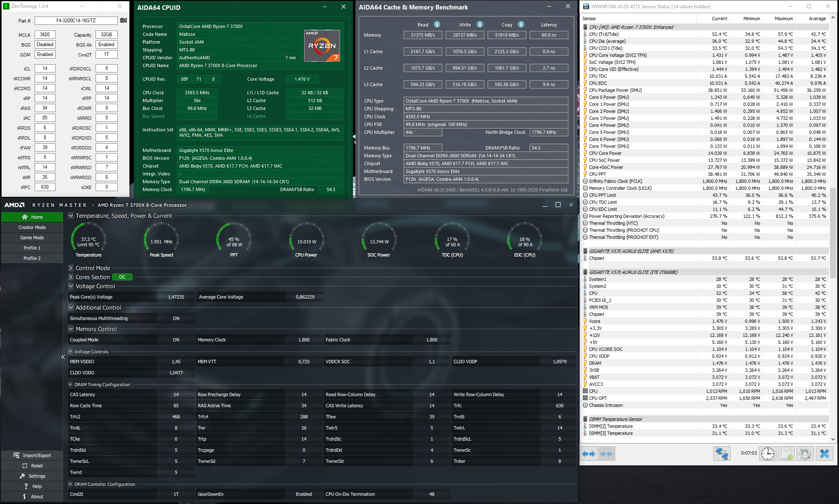Open HWiNFO sensor settings gear

(805, 454)
